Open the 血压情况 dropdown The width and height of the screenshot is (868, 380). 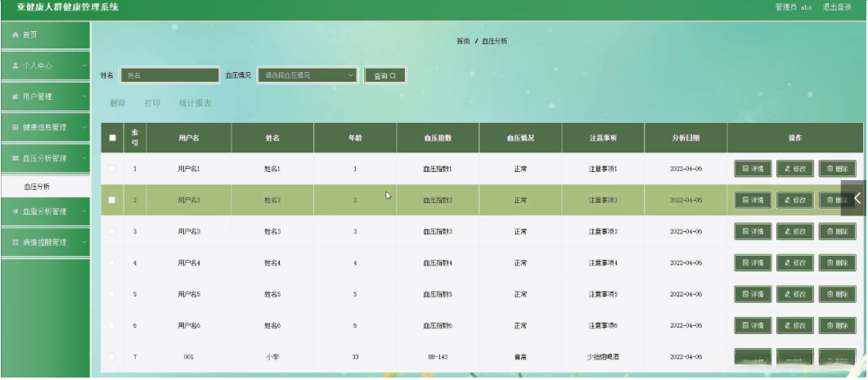coord(308,75)
